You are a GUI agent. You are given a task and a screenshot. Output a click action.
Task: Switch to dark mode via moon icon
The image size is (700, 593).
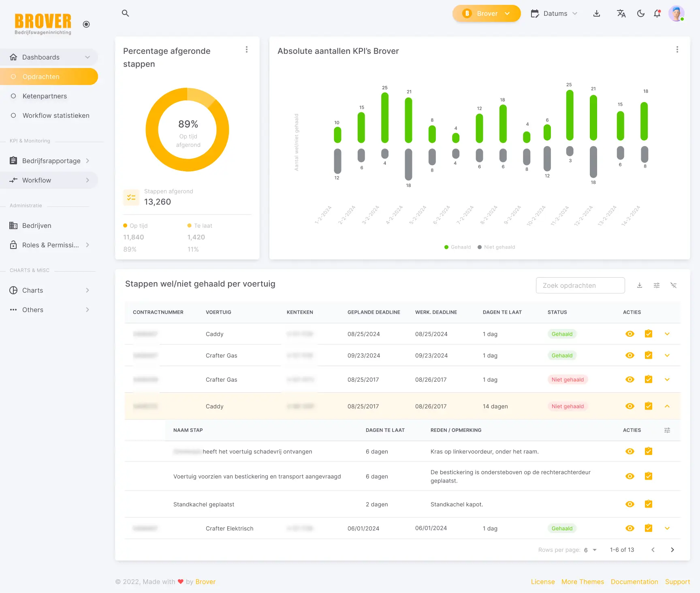click(x=640, y=13)
